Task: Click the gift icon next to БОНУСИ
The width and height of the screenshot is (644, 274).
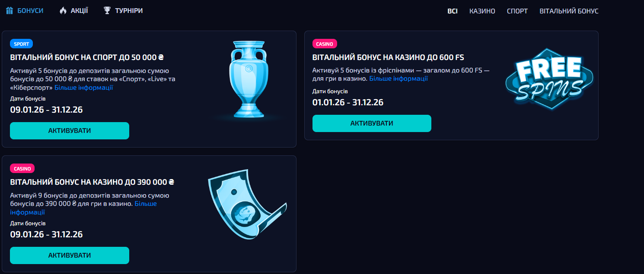Action: pyautogui.click(x=10, y=10)
